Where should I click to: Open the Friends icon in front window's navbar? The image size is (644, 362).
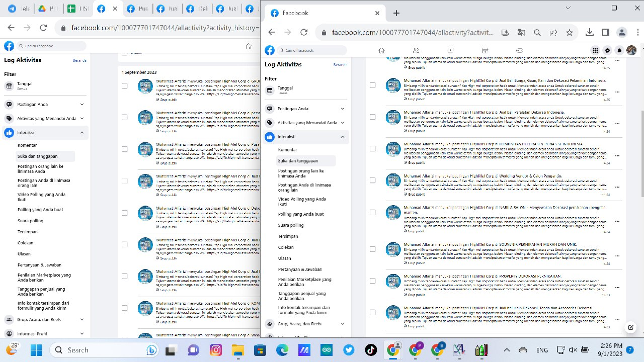(416, 50)
